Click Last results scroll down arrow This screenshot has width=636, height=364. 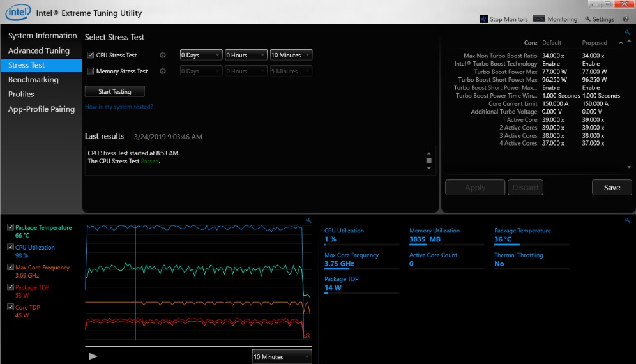pos(428,169)
